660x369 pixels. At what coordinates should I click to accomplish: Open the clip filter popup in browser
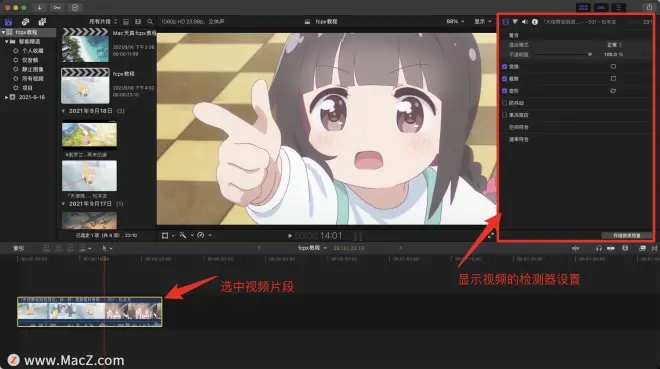(103, 21)
